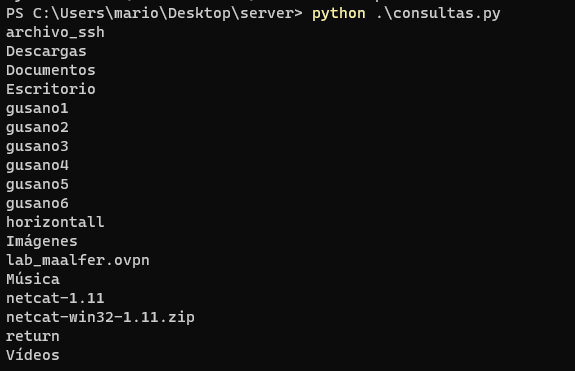
Task: Click the Documentos entry
Action: click(51, 70)
